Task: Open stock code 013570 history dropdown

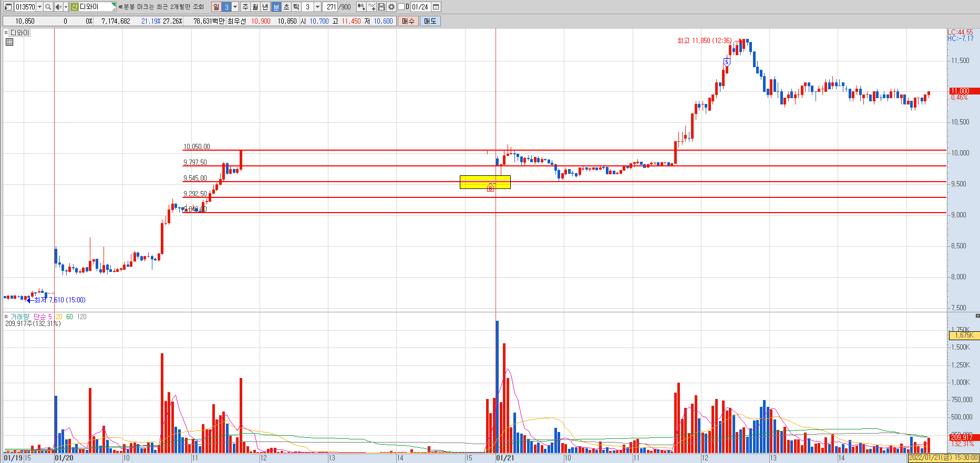Action: [40, 7]
